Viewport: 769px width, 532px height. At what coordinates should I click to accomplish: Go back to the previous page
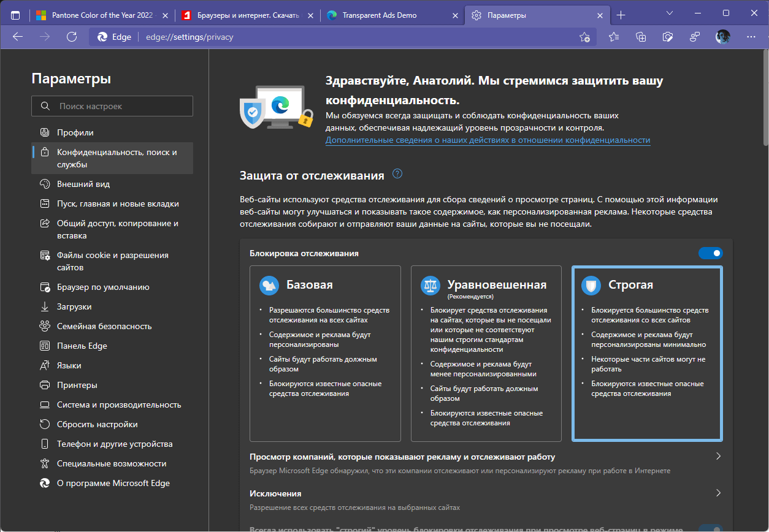[17, 37]
